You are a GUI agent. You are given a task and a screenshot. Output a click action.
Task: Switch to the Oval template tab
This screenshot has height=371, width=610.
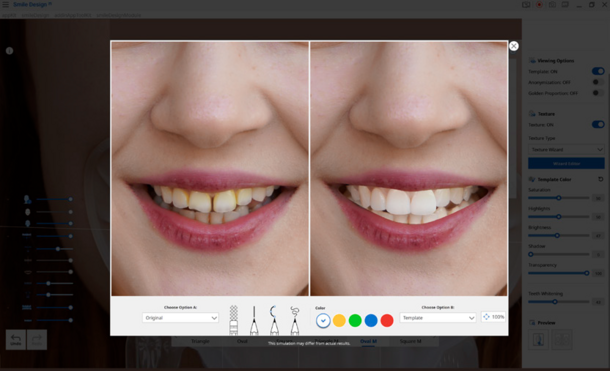[x=242, y=341]
